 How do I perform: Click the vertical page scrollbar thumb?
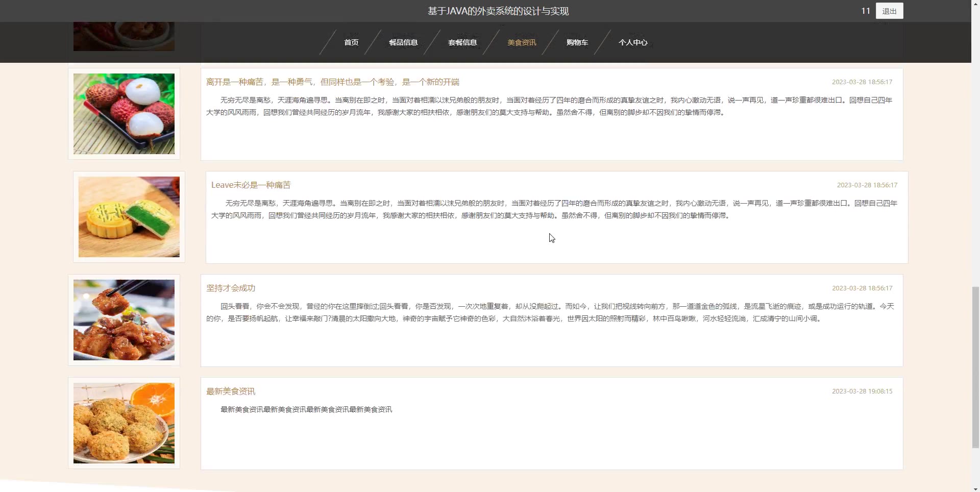pyautogui.click(x=975, y=367)
